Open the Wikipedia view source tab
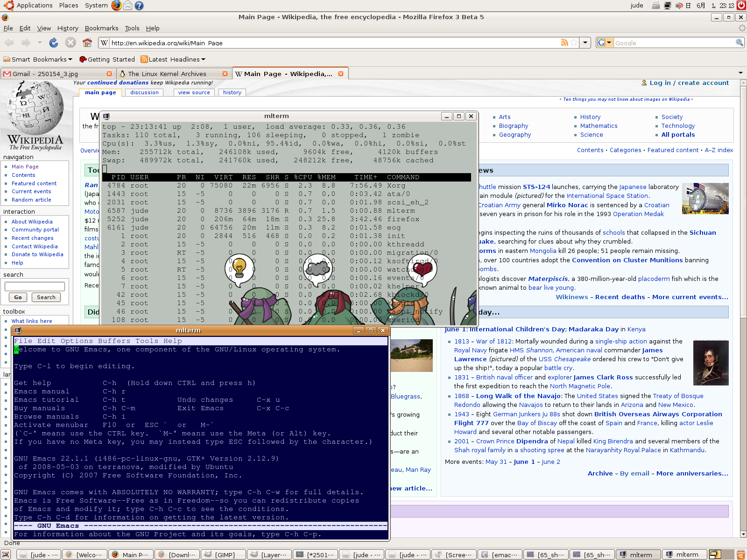The height and width of the screenshot is (560, 747). (194, 92)
